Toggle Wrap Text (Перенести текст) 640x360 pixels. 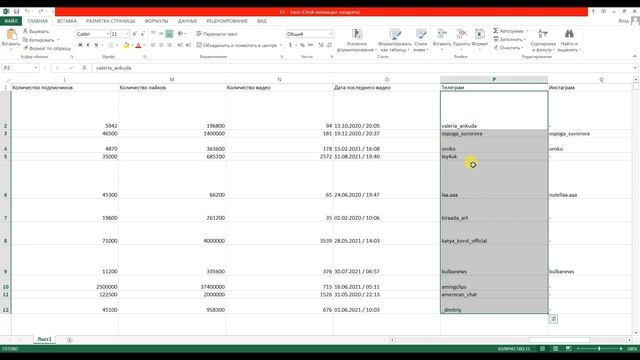[x=217, y=34]
